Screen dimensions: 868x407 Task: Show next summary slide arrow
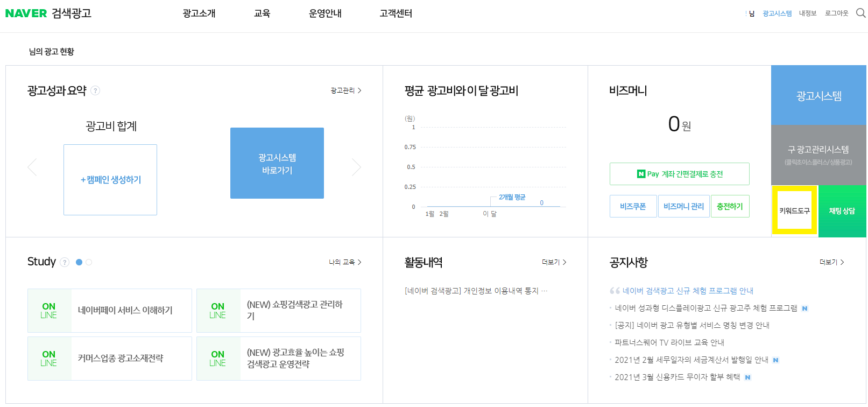click(x=356, y=167)
